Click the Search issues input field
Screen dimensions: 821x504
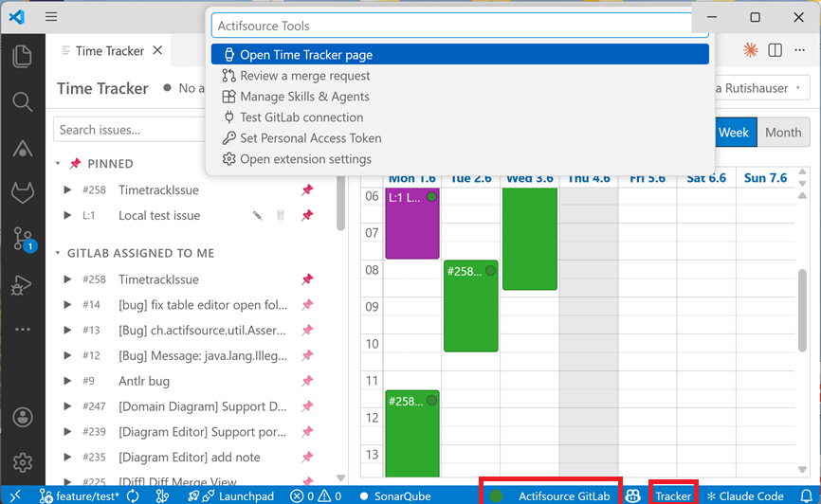(x=131, y=129)
